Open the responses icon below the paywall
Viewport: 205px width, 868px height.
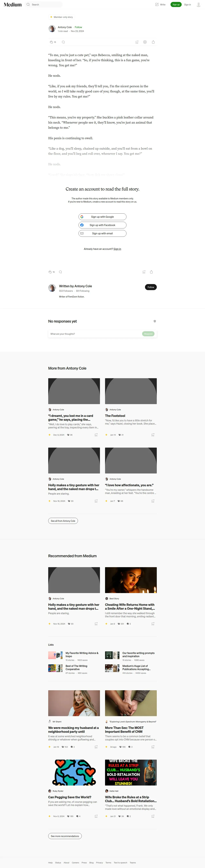[x=60, y=272]
